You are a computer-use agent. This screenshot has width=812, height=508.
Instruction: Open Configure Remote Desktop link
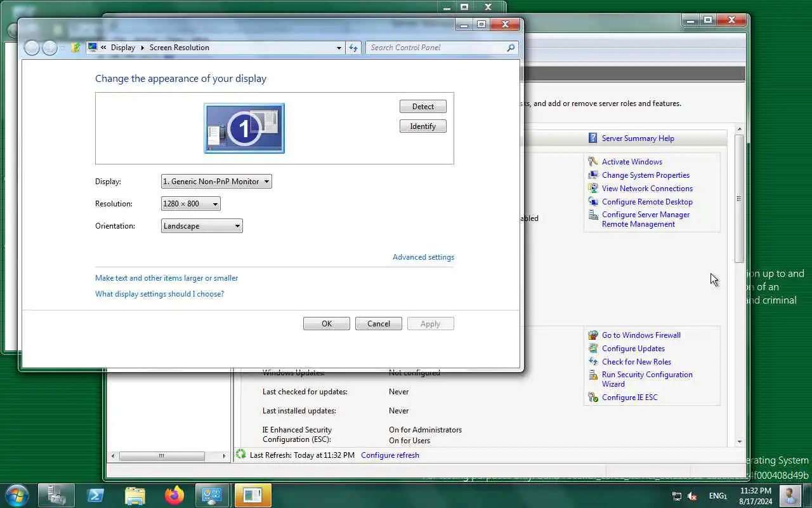pyautogui.click(x=647, y=202)
